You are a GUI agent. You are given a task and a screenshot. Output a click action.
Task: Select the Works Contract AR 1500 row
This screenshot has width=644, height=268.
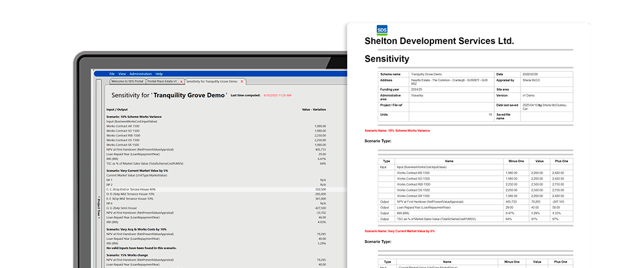[216, 126]
